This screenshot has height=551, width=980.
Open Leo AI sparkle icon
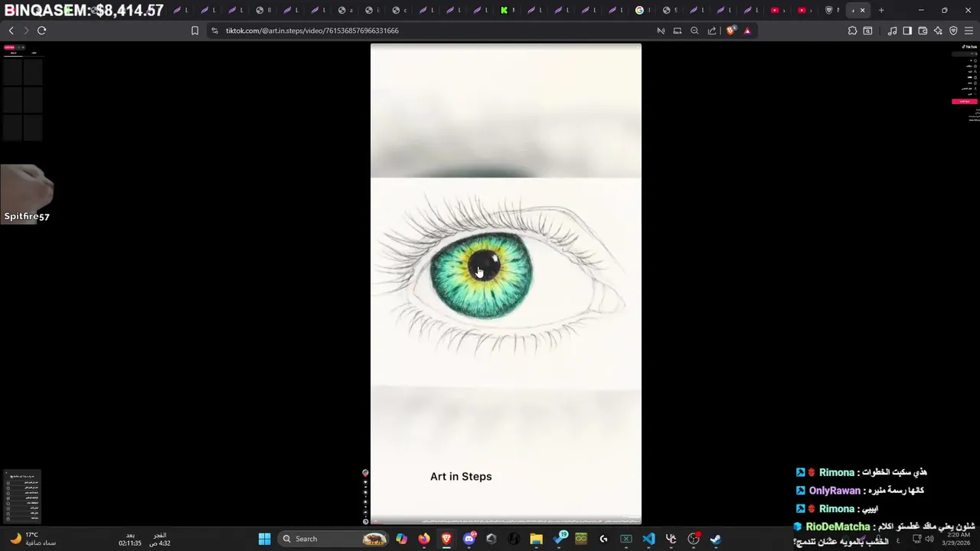coord(938,31)
